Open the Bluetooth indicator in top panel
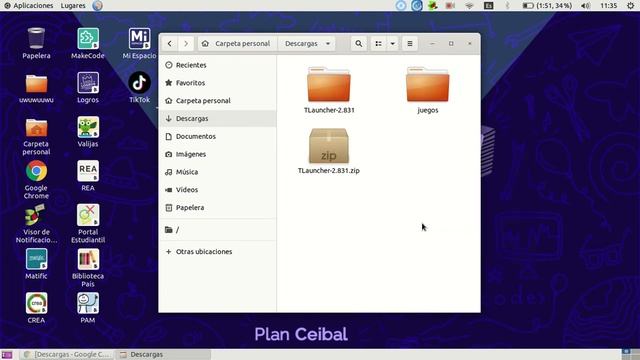 [x=507, y=5]
